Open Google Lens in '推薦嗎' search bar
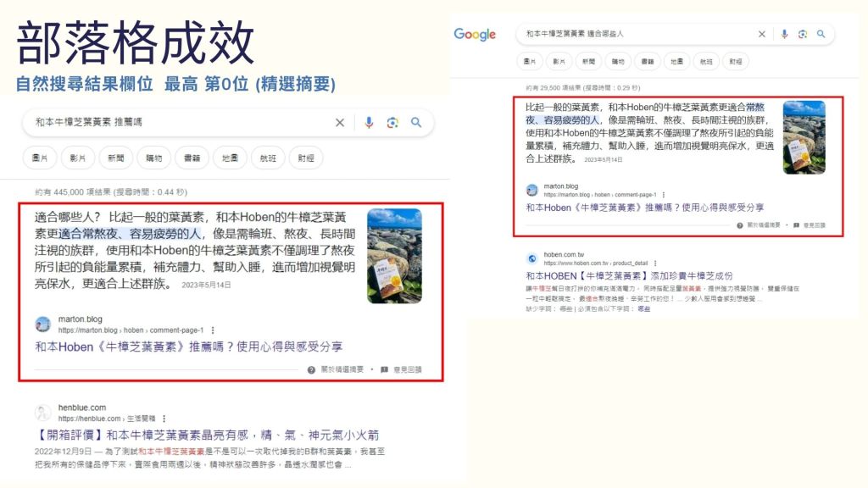This screenshot has height=488, width=868. click(x=392, y=123)
